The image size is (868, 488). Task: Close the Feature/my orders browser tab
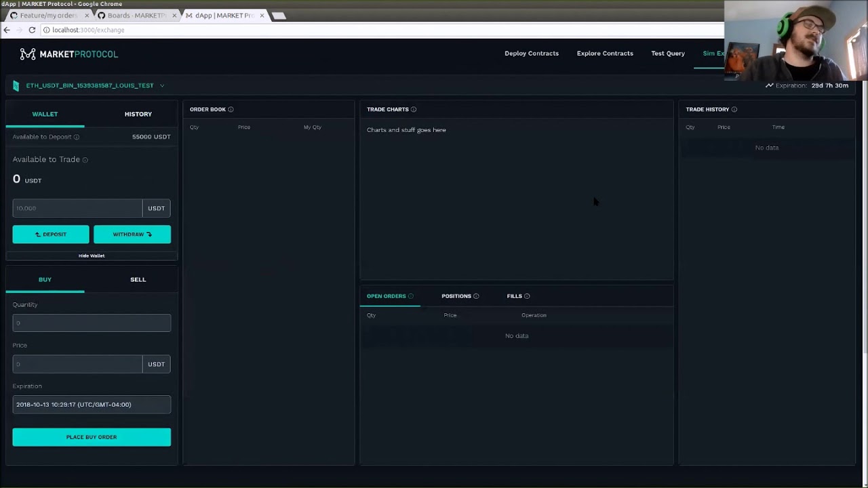87,16
